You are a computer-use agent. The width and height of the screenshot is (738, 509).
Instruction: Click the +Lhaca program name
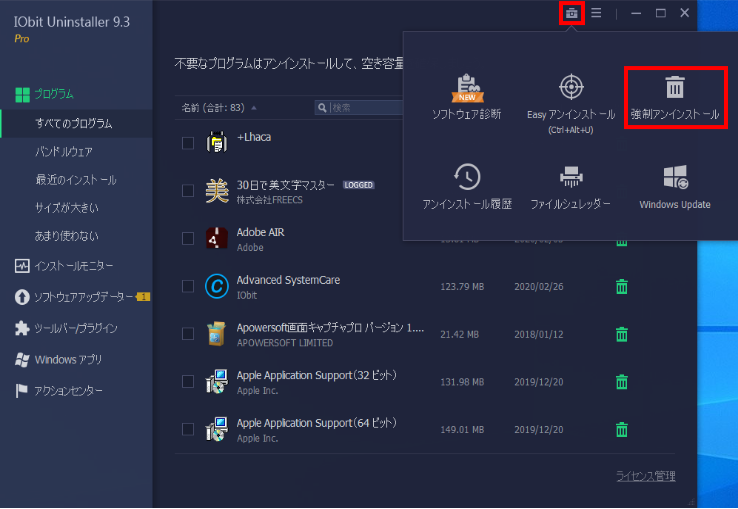coord(254,137)
